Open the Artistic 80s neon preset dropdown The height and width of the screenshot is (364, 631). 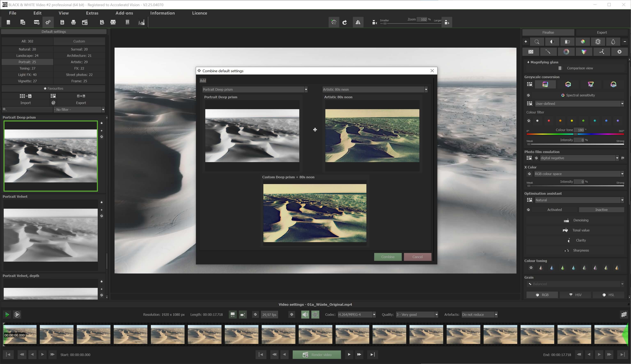426,89
